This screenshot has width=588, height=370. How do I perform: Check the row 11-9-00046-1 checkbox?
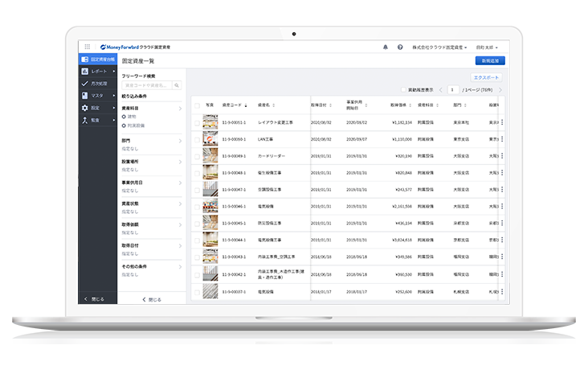pyautogui.click(x=197, y=207)
